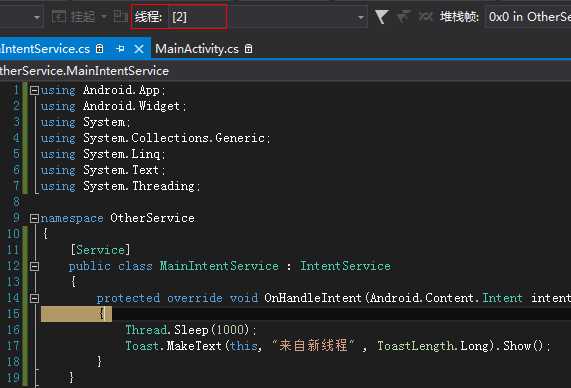Click the switch-thread icon right of the flags
571x388 pixels.
[425, 17]
